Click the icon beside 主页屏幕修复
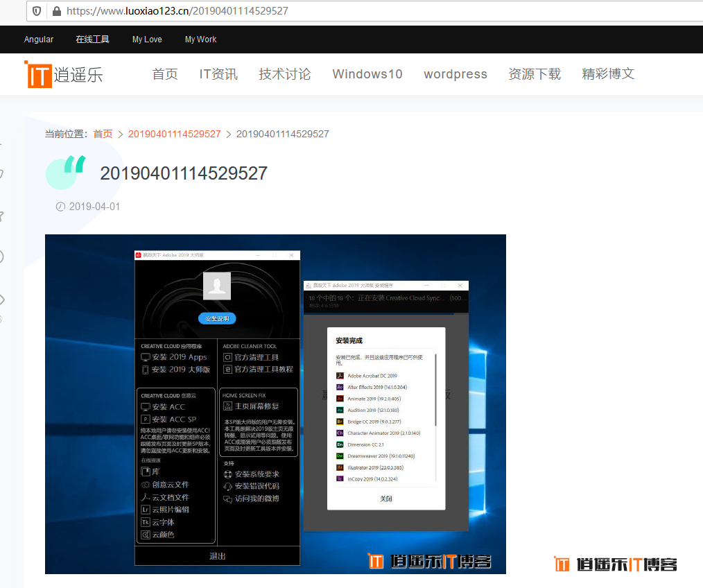Viewport: 703px width, 588px height. [x=227, y=406]
